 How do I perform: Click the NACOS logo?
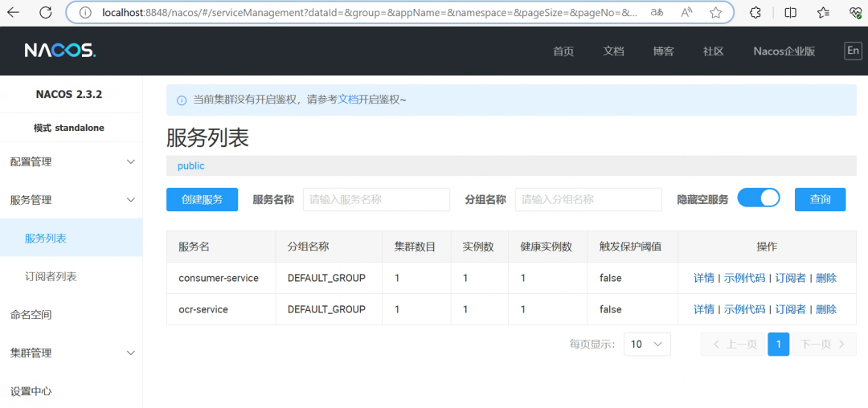pyautogui.click(x=59, y=51)
